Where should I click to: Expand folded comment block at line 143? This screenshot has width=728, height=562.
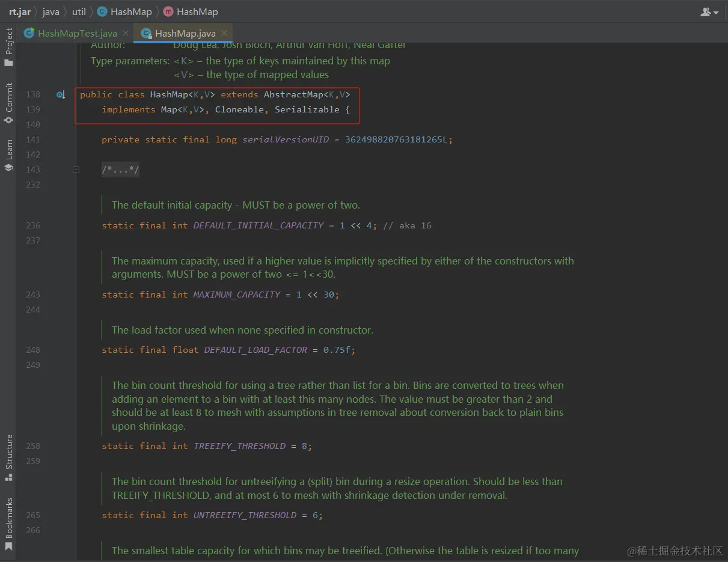tap(76, 170)
